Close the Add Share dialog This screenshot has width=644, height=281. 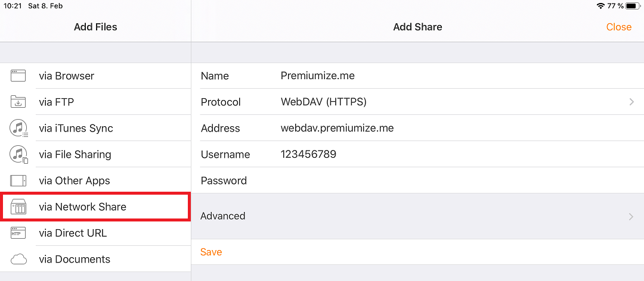[618, 27]
